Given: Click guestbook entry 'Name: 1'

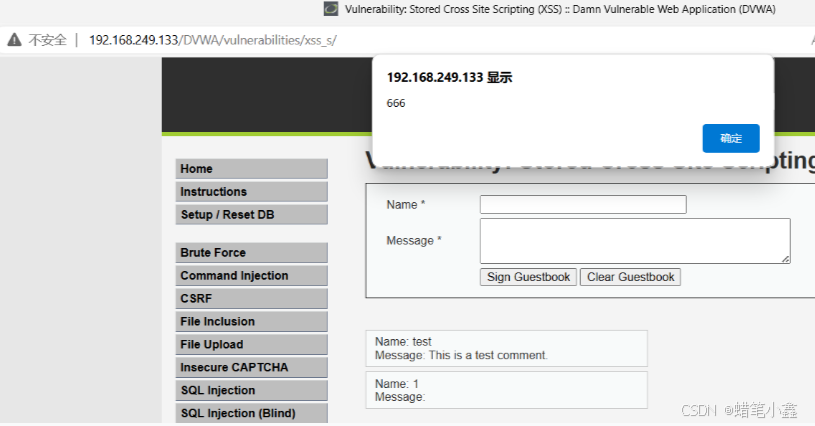Looking at the screenshot, I should pyautogui.click(x=397, y=384).
